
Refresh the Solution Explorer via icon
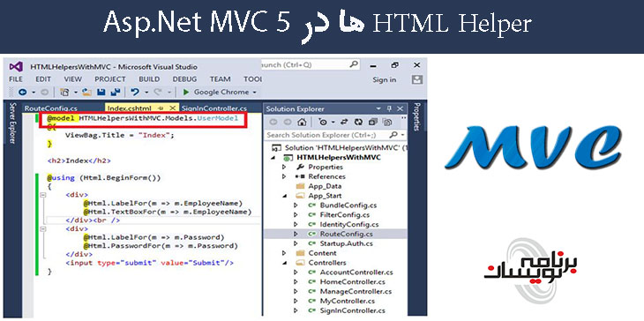(x=358, y=122)
